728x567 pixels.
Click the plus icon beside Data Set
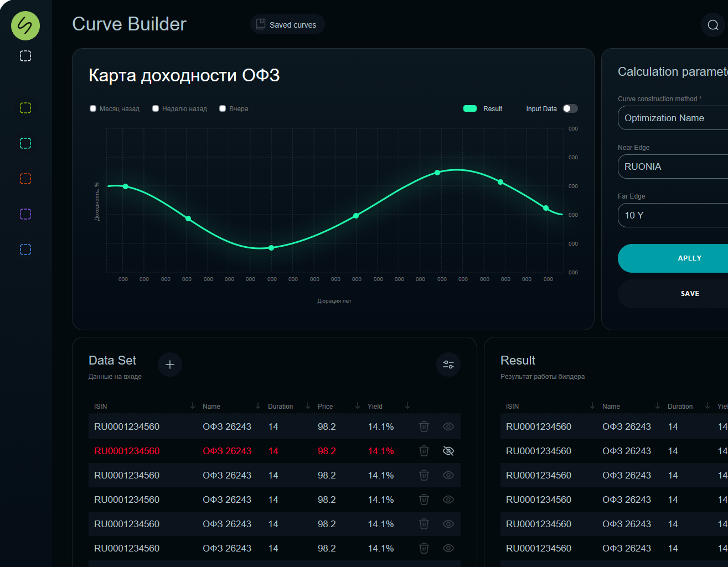tap(170, 365)
